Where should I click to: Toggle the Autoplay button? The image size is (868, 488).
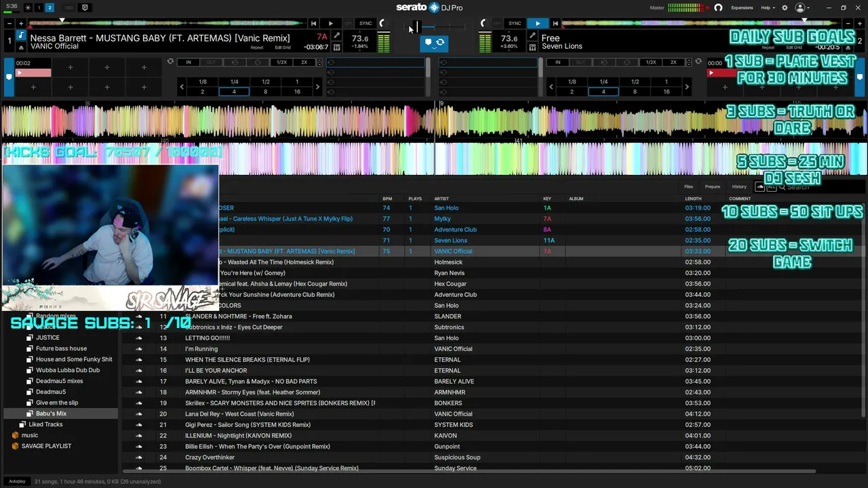[x=17, y=481]
